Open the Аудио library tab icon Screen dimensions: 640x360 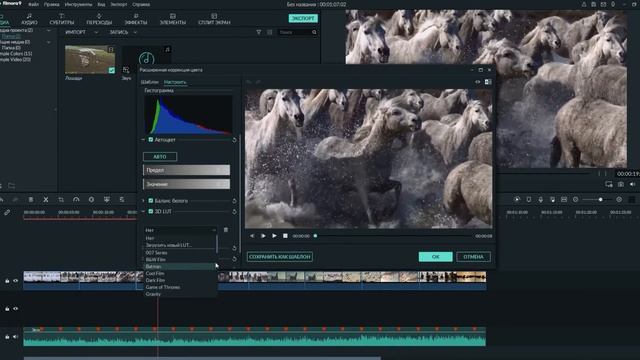(29, 16)
